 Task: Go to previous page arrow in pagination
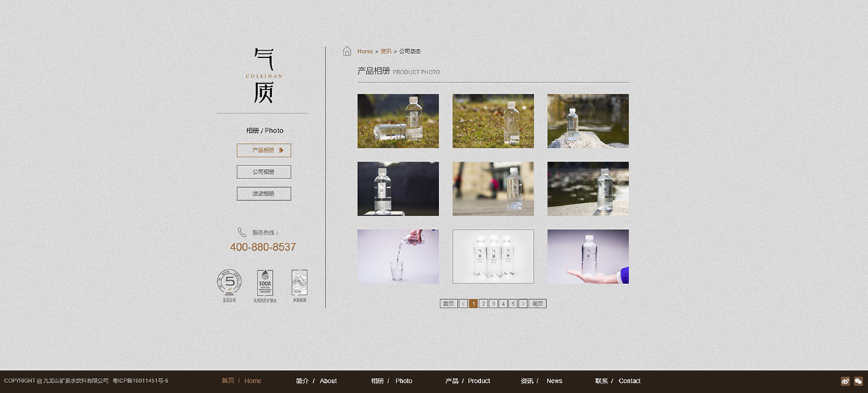pos(463,304)
